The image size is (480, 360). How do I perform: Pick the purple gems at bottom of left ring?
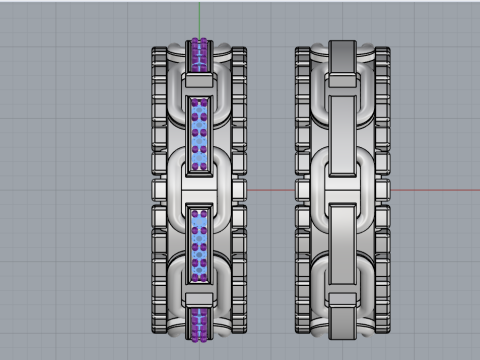[x=199, y=325]
